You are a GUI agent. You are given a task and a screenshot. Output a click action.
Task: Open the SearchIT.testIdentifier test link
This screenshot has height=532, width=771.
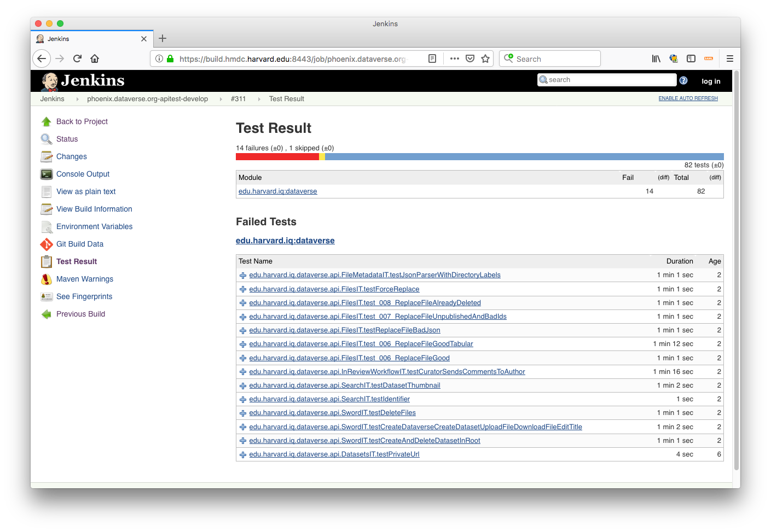pyautogui.click(x=329, y=399)
